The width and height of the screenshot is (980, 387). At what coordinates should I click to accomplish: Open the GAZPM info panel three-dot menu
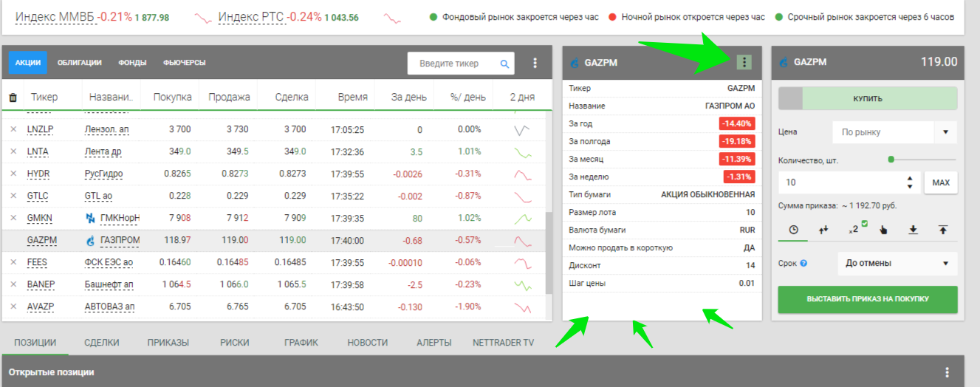pos(744,62)
